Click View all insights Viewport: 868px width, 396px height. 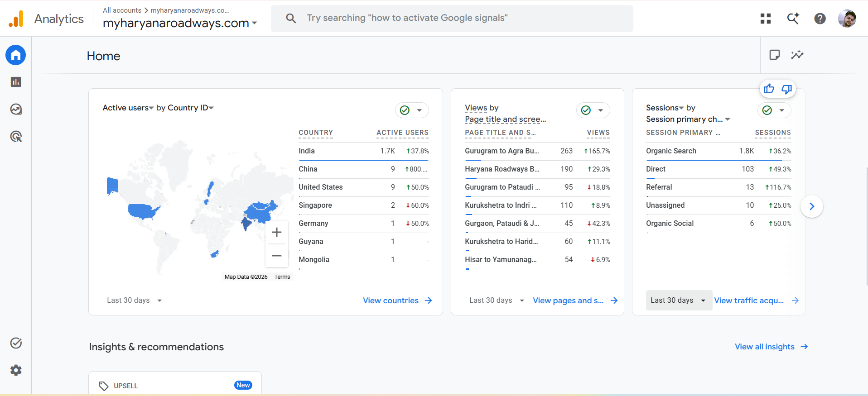click(772, 347)
